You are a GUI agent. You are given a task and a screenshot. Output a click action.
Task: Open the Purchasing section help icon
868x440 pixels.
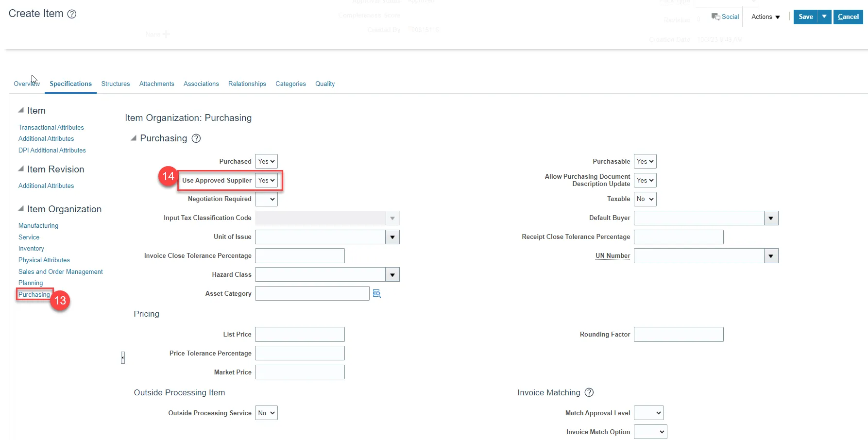[196, 138]
